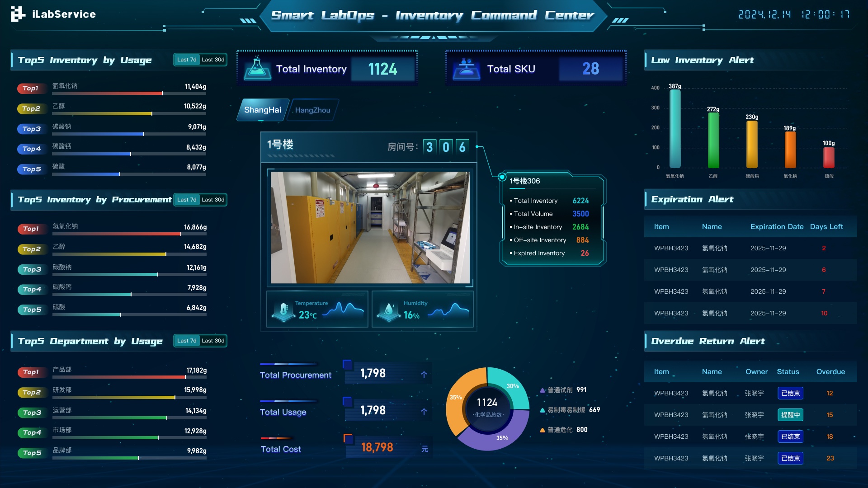The height and width of the screenshot is (488, 868).
Task: Click In-site Inventory value 2684
Action: (x=580, y=227)
